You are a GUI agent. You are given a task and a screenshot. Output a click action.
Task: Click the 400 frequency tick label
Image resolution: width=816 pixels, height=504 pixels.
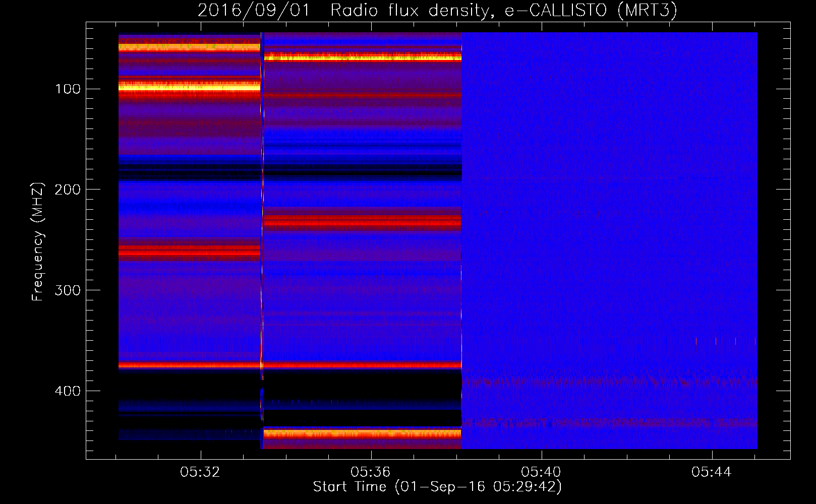pos(68,391)
